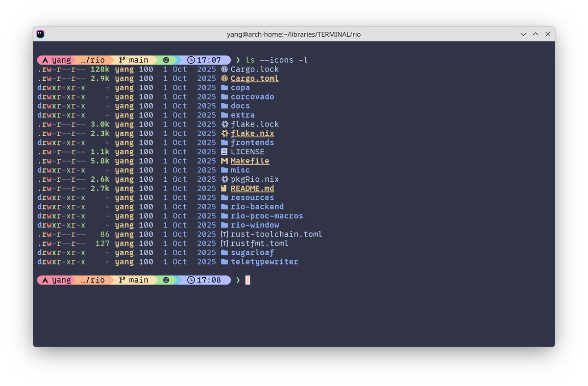Click the rio-window directory name
The height and width of the screenshot is (386, 588).
coord(255,225)
